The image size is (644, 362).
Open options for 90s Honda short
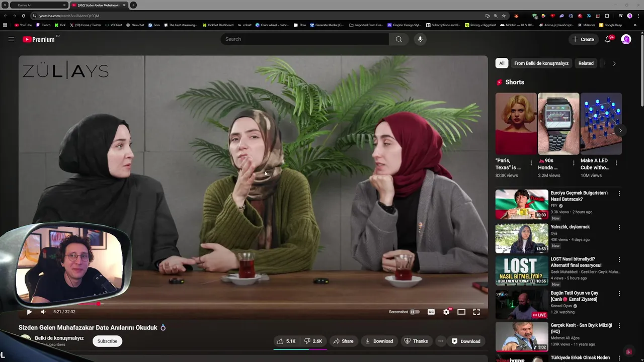pos(574,163)
